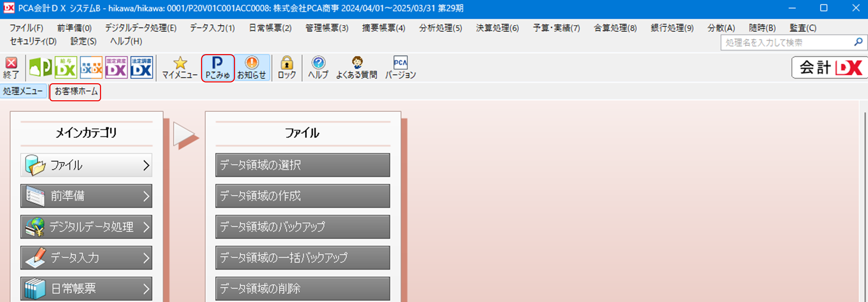Show お知らせ notifications icon
The width and height of the screenshot is (868, 302).
point(252,68)
